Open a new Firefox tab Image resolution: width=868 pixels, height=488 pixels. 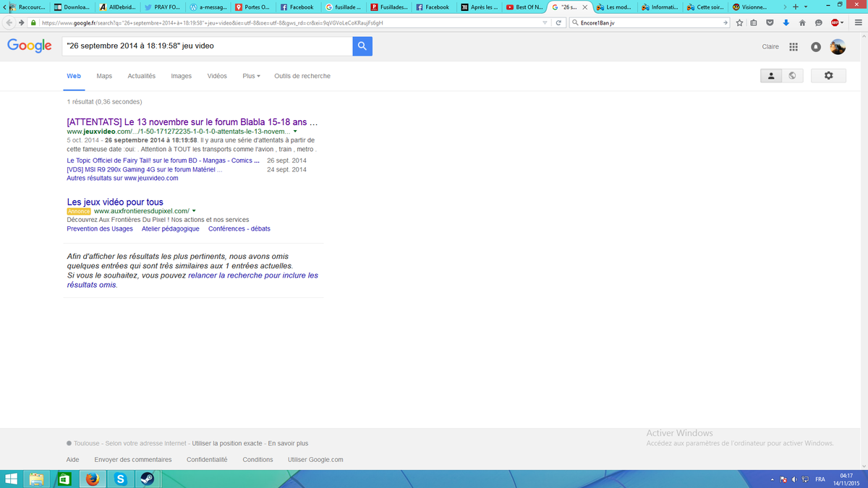coord(796,7)
